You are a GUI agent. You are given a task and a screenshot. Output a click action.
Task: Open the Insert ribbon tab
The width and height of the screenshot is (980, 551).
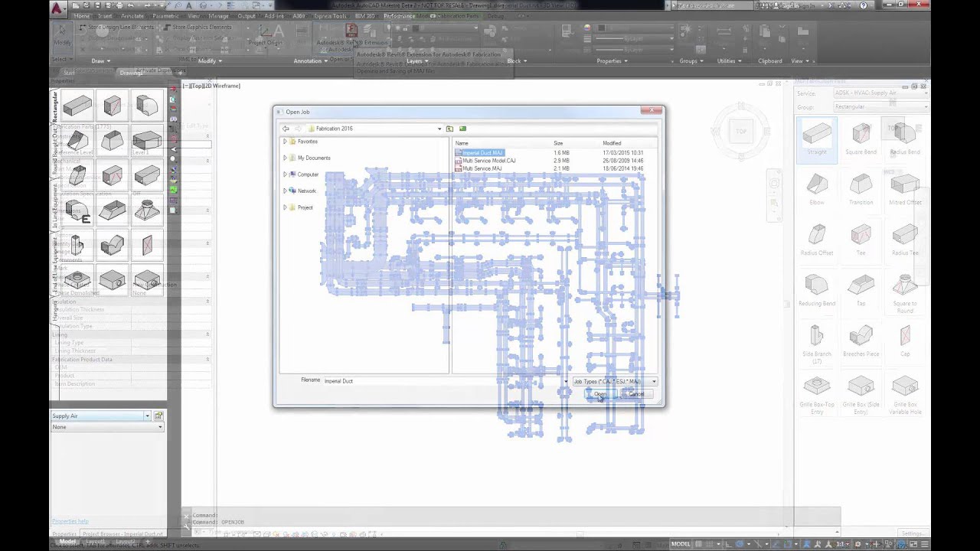pyautogui.click(x=105, y=16)
